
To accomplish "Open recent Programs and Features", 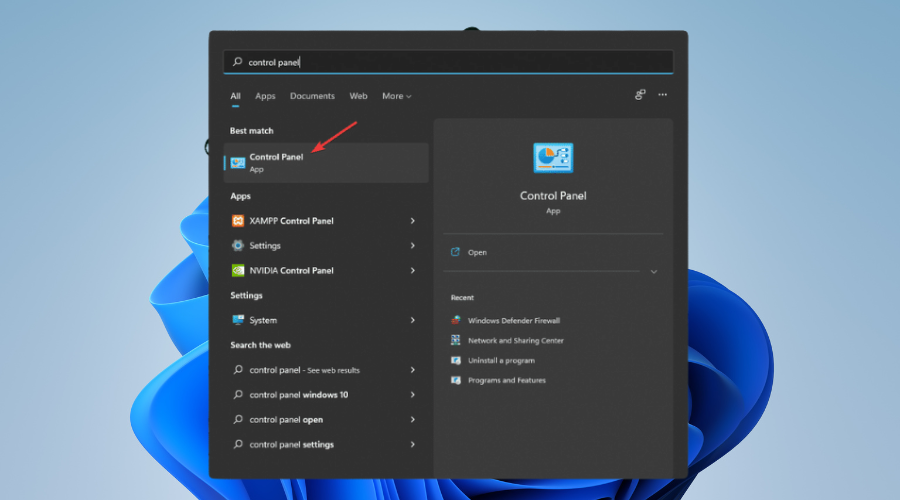I will [x=506, y=380].
